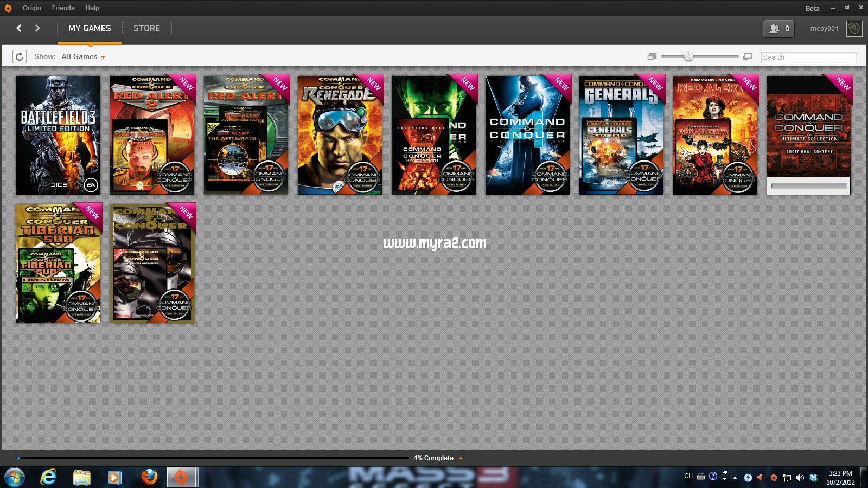Click the blue lightning bolt tray icon
Screen dimensions: 868x488
748,478
